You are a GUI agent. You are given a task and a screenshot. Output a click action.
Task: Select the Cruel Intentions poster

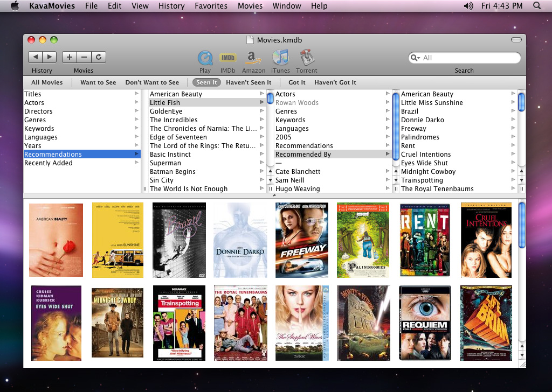(x=486, y=240)
